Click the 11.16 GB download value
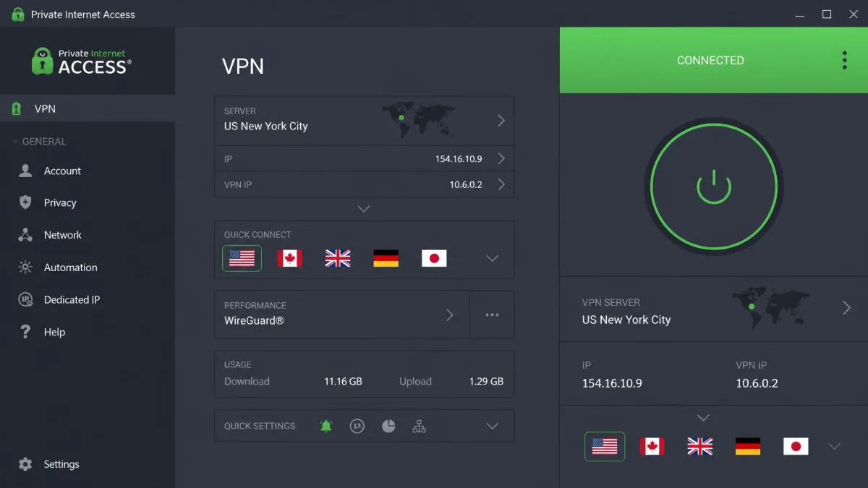The width and height of the screenshot is (868, 488). click(x=343, y=381)
